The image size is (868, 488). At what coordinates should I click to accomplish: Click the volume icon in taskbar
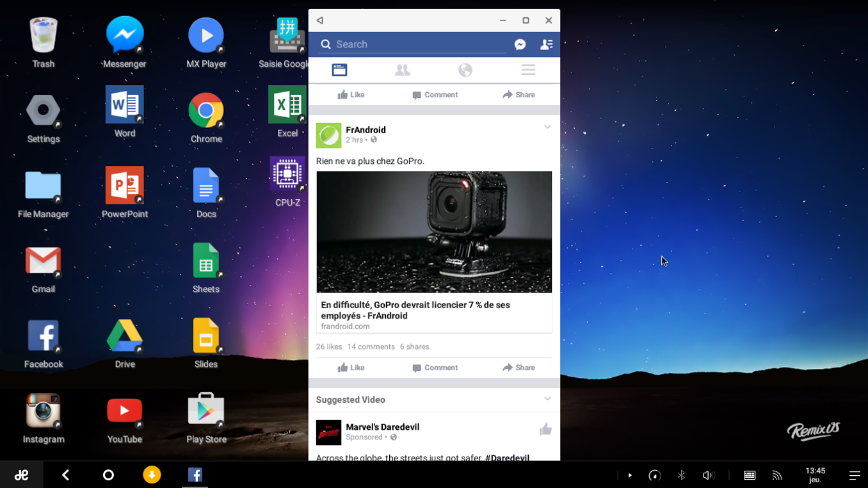tap(707, 475)
